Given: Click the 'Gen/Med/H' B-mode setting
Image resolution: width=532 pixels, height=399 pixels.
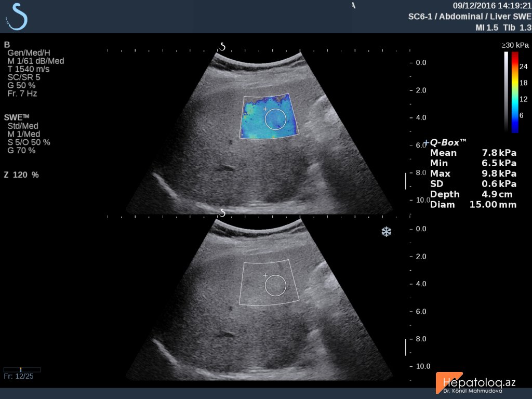Looking at the screenshot, I should (x=29, y=52).
